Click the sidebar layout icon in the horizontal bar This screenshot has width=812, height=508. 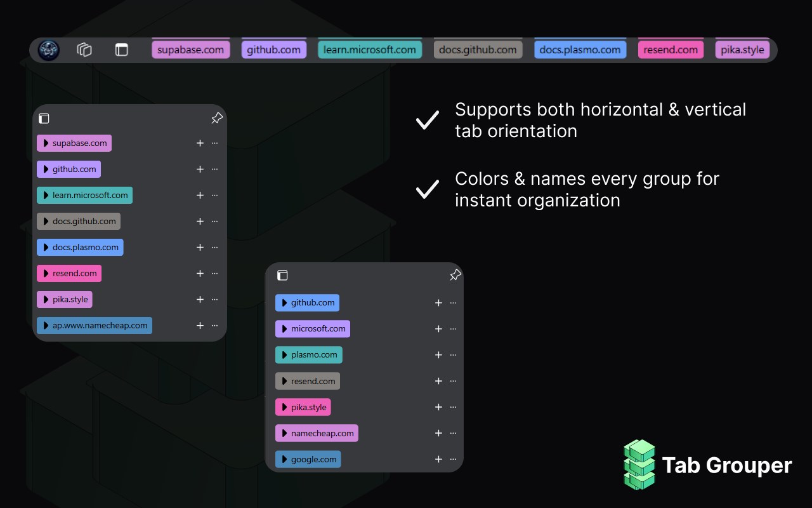(121, 50)
